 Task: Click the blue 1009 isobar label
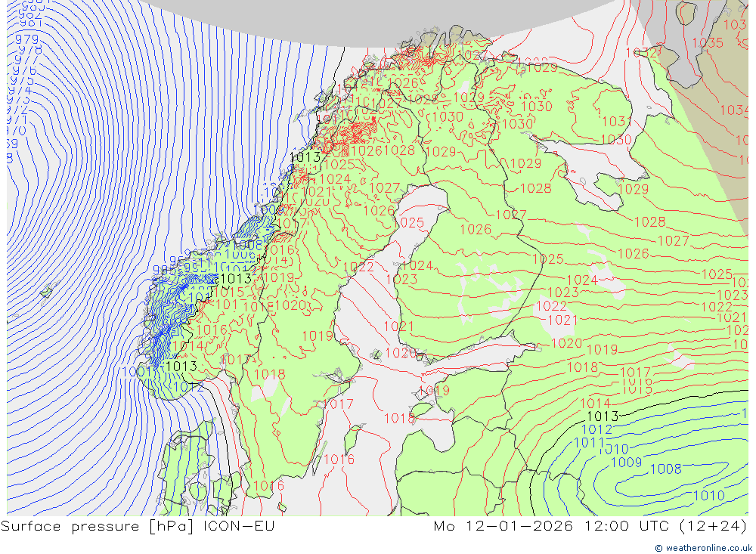(x=626, y=463)
